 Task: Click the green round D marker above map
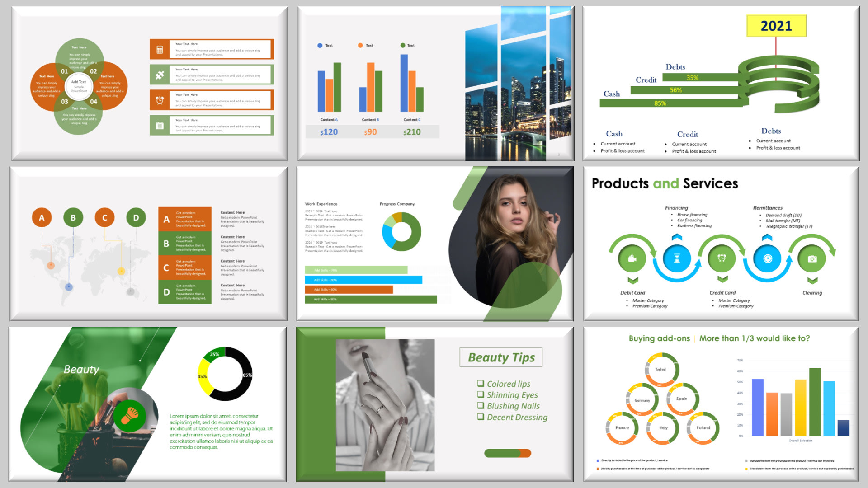136,217
